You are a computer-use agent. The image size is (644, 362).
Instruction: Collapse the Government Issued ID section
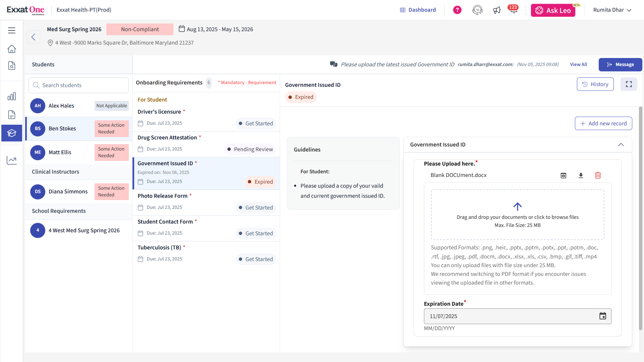pos(621,145)
